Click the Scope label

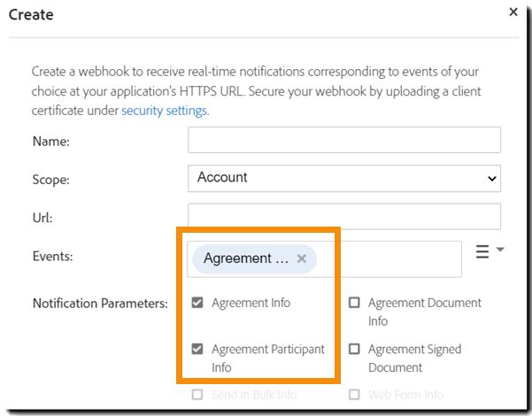(50, 180)
